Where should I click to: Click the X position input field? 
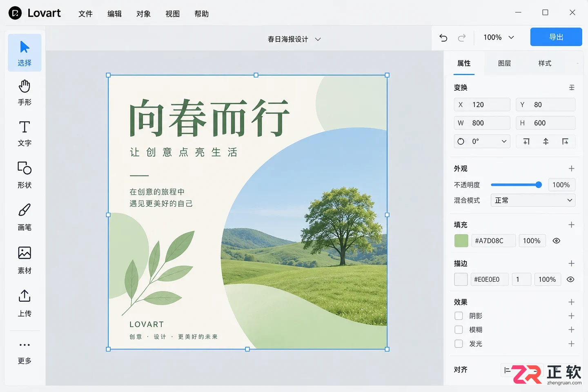coord(482,105)
